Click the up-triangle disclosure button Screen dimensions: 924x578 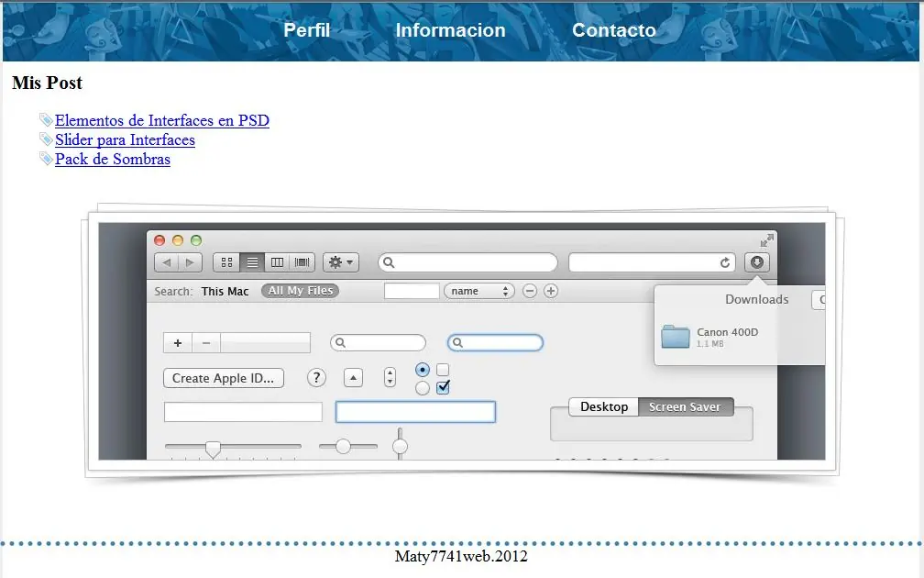pyautogui.click(x=353, y=377)
